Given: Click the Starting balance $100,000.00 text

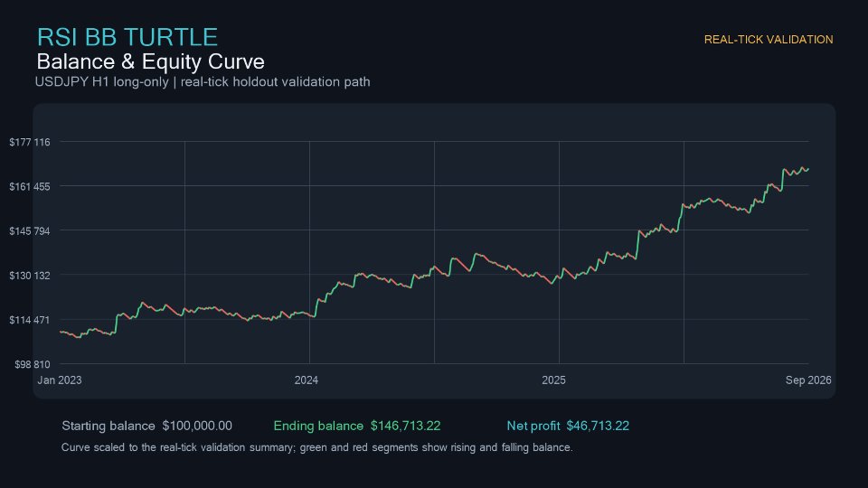Looking at the screenshot, I should (x=146, y=426).
